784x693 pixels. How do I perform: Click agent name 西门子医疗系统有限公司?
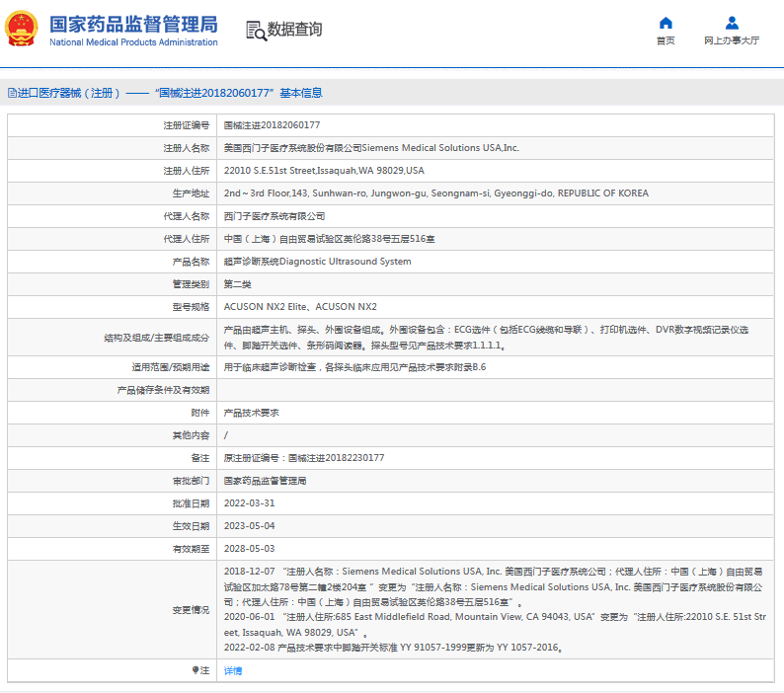point(274,216)
